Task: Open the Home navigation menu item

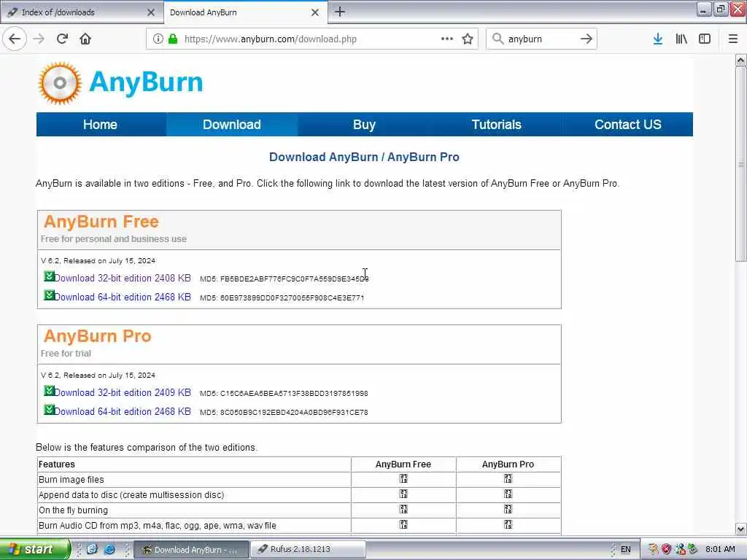Action: (x=100, y=124)
